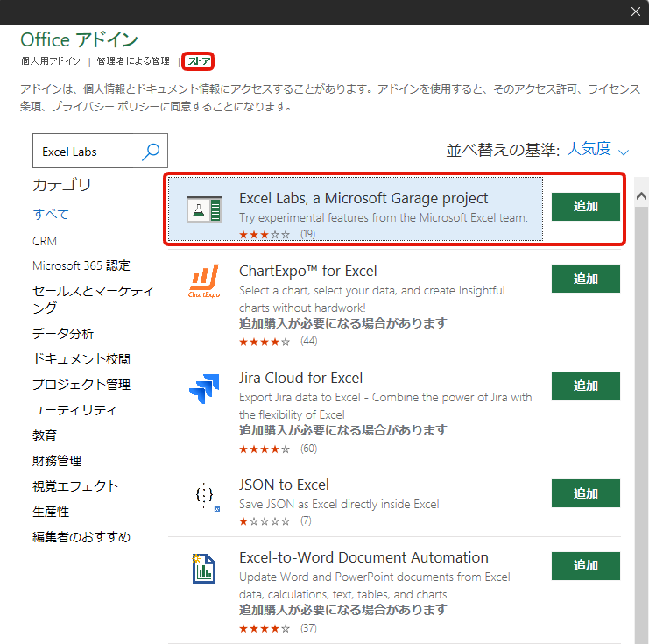Switch to the 管理者による管理 tab
This screenshot has width=649, height=644.
click(x=133, y=61)
